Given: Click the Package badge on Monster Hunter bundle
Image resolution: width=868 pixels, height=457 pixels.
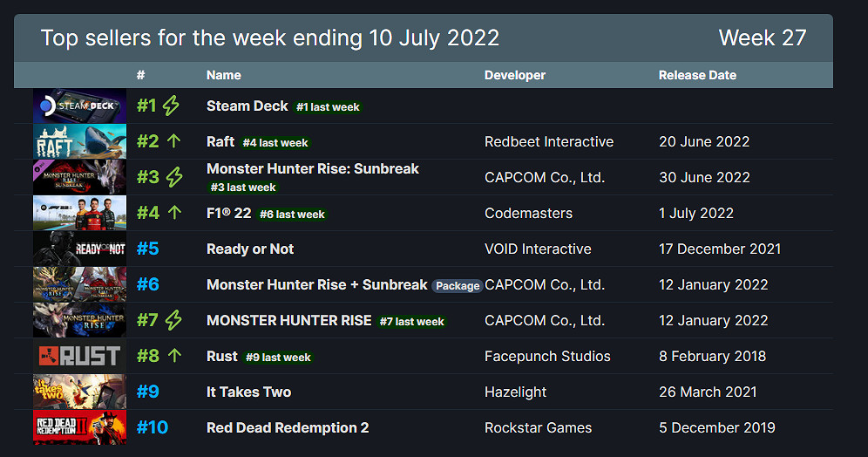Looking at the screenshot, I should coord(457,286).
